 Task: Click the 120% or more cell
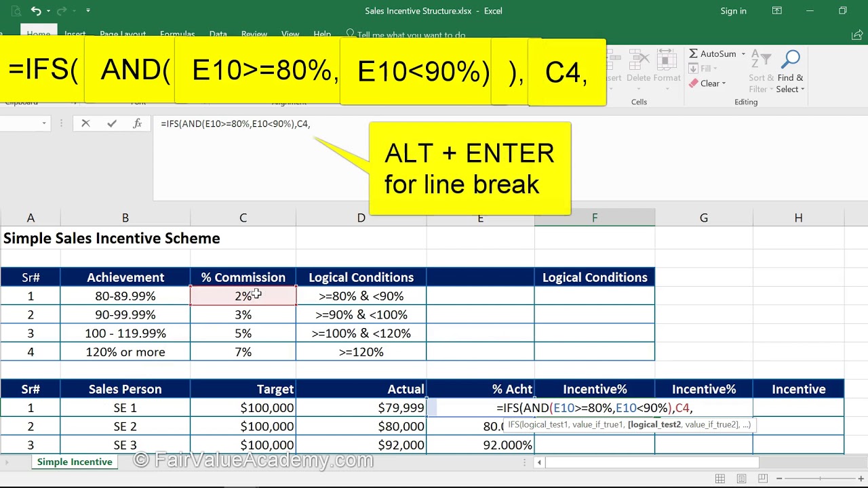coord(125,352)
